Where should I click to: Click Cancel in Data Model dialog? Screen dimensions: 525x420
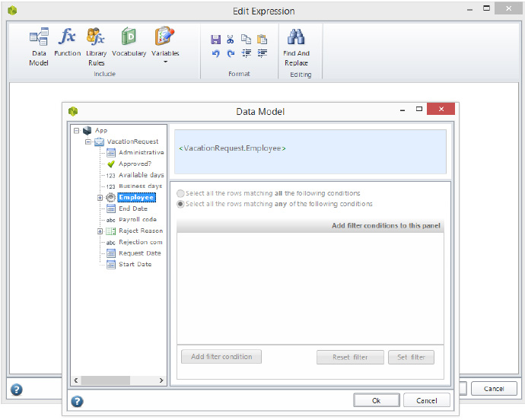coord(427,400)
